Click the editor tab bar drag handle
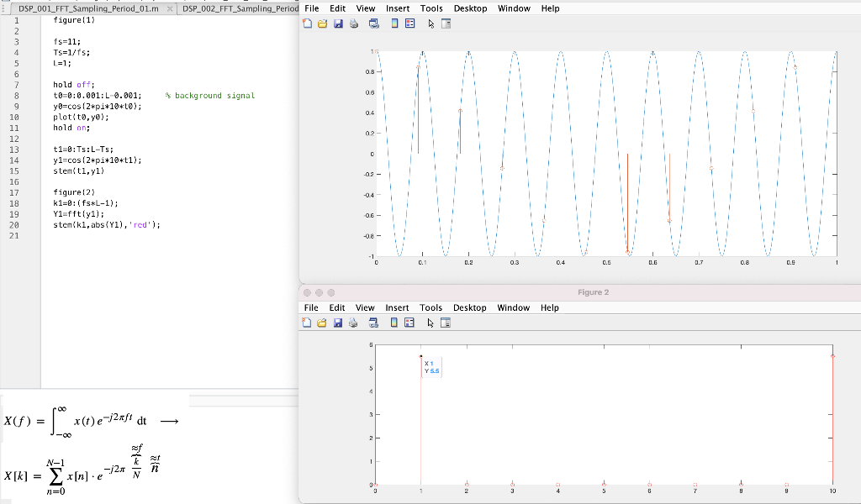This screenshot has width=861, height=504. [3, 8]
